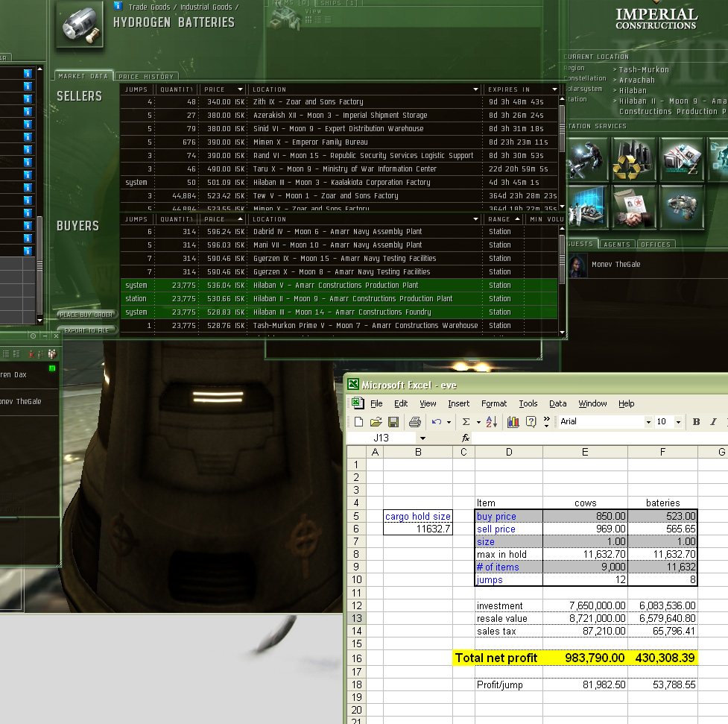Open the Market station service icon
728x724 pixels.
[681, 160]
